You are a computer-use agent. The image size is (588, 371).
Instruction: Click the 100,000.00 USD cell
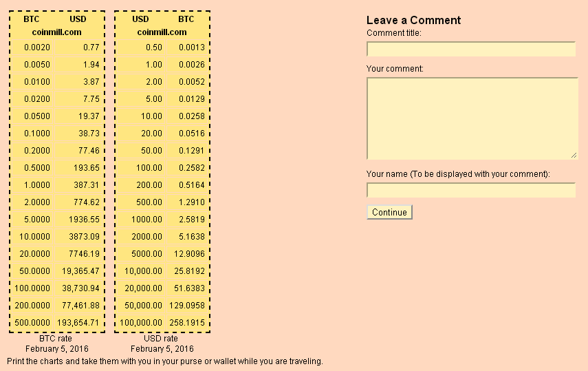tap(141, 323)
